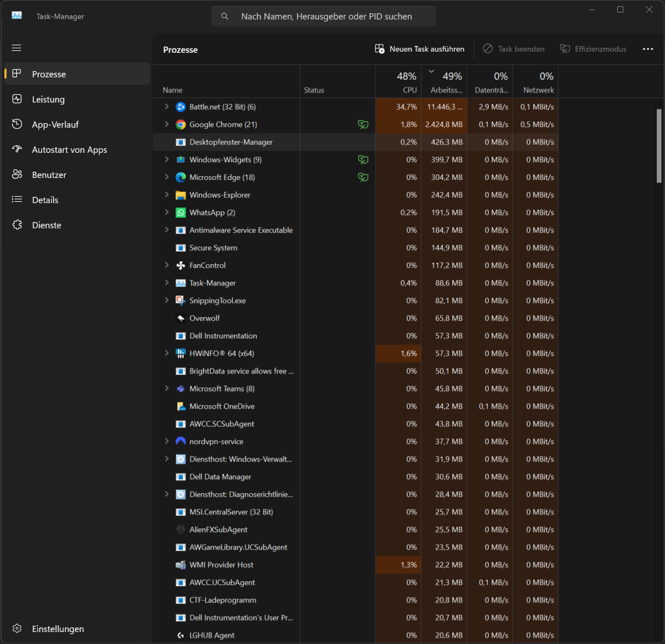Expand the WhatsApp (2) group
The height and width of the screenshot is (644, 665).
[167, 213]
